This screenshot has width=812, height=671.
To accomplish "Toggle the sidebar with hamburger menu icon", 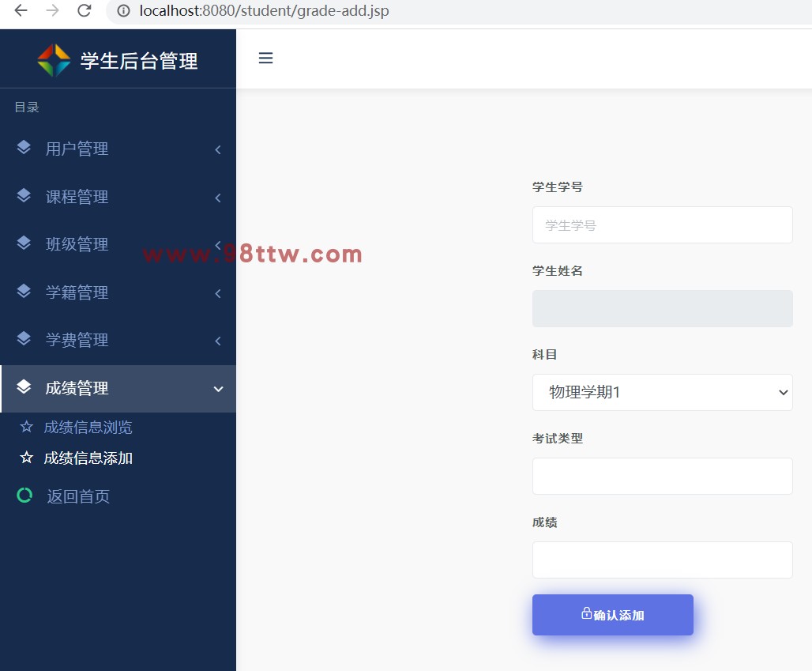I will (x=265, y=58).
